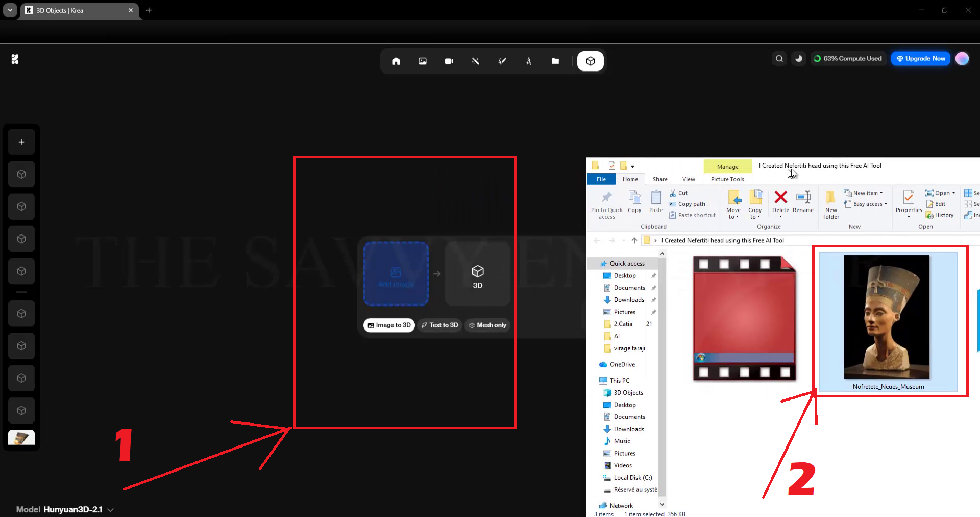Click the 63% Compute Used indicator
Screen dimensions: 980x517
(847, 59)
